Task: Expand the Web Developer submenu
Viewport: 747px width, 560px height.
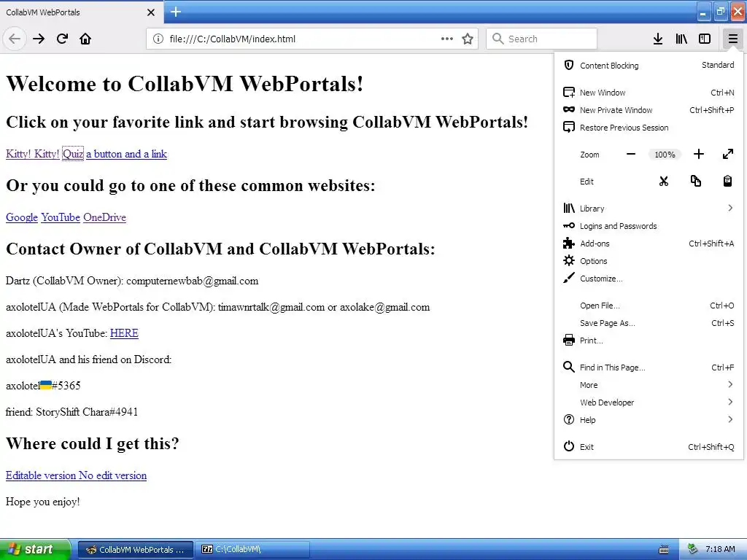Action: (649, 402)
